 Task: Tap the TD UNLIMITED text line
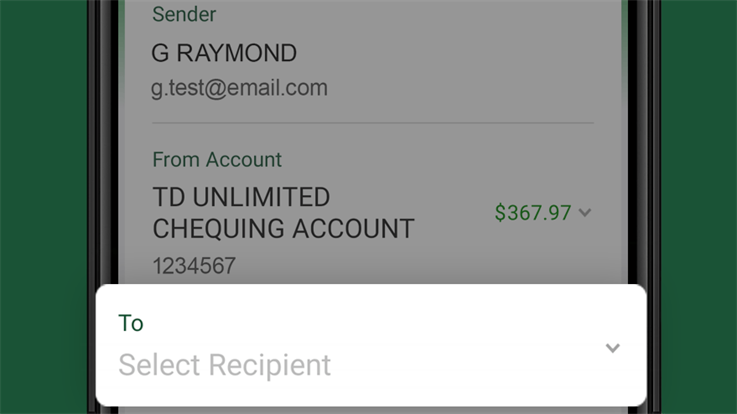tap(241, 197)
